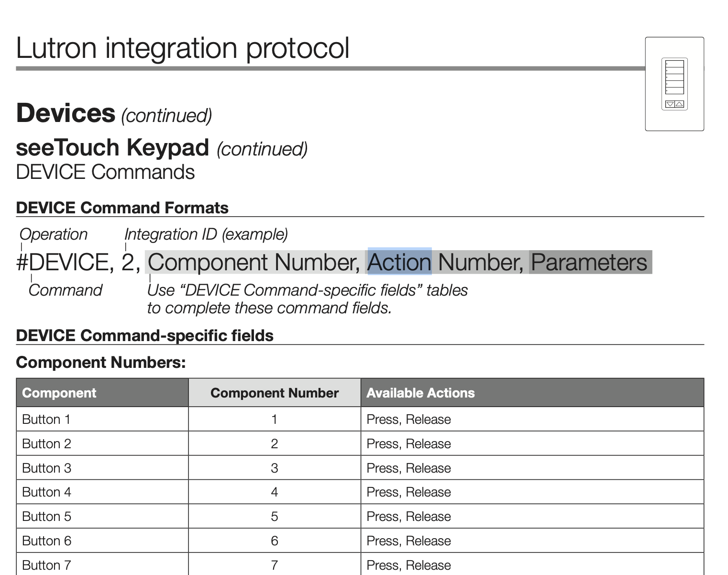Image resolution: width=728 pixels, height=575 pixels.
Task: Click "Press, Release" in the Button 3 row
Action: pos(408,468)
